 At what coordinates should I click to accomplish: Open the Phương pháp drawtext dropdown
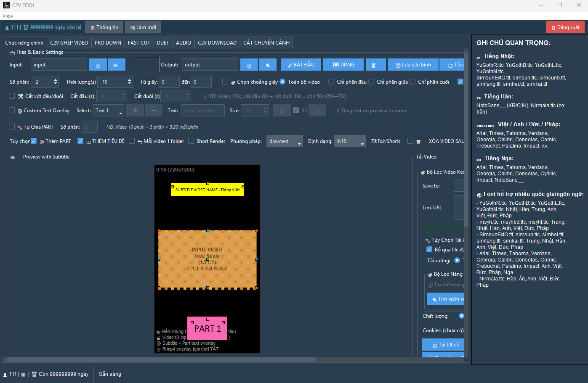click(285, 141)
